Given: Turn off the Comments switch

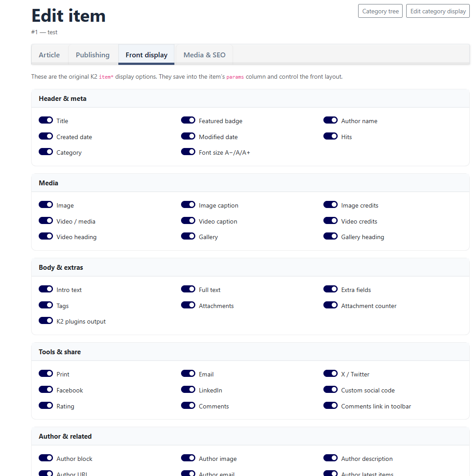Looking at the screenshot, I should [188, 405].
